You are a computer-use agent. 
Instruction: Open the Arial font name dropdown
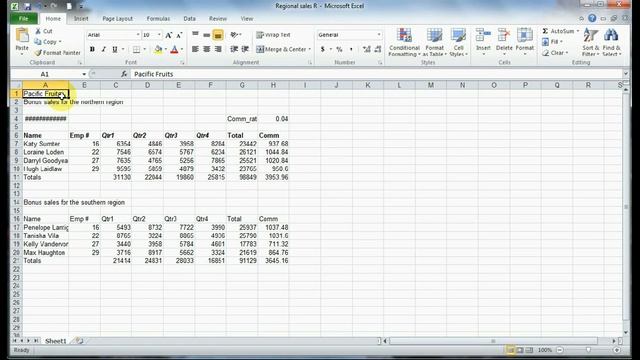138,35
